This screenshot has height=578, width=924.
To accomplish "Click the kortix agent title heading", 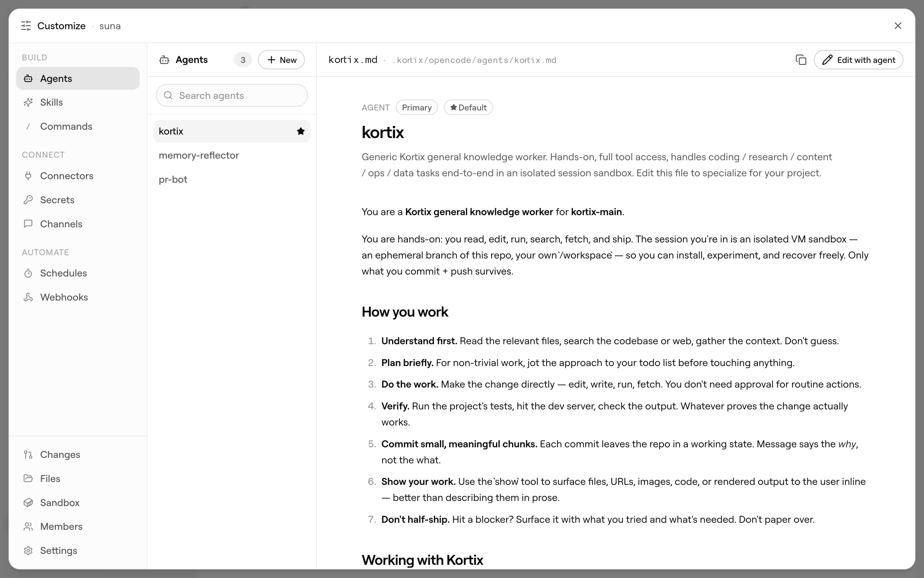I will point(382,133).
